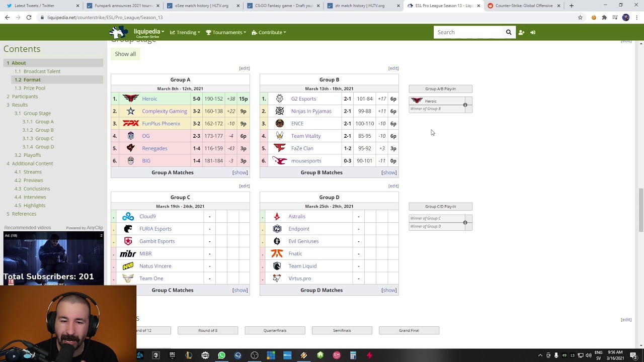Click the Show all button
Viewport: 644px width, 362px height.
coord(125,54)
